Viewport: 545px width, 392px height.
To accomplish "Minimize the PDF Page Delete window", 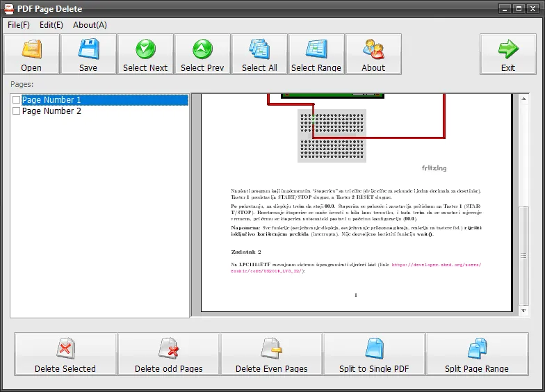I will (505, 9).
